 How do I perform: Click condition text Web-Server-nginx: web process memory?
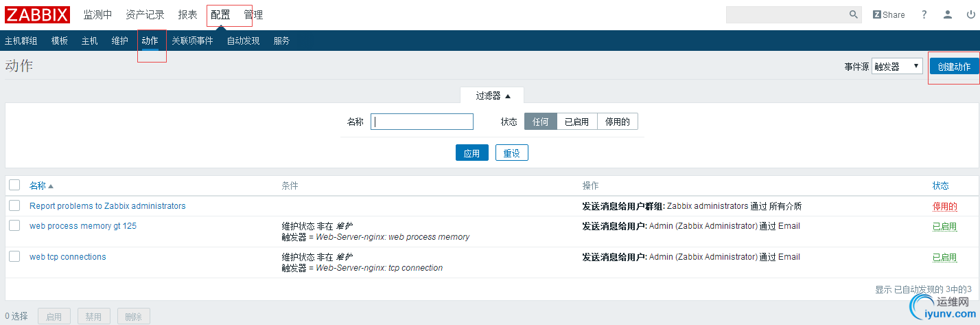click(393, 237)
